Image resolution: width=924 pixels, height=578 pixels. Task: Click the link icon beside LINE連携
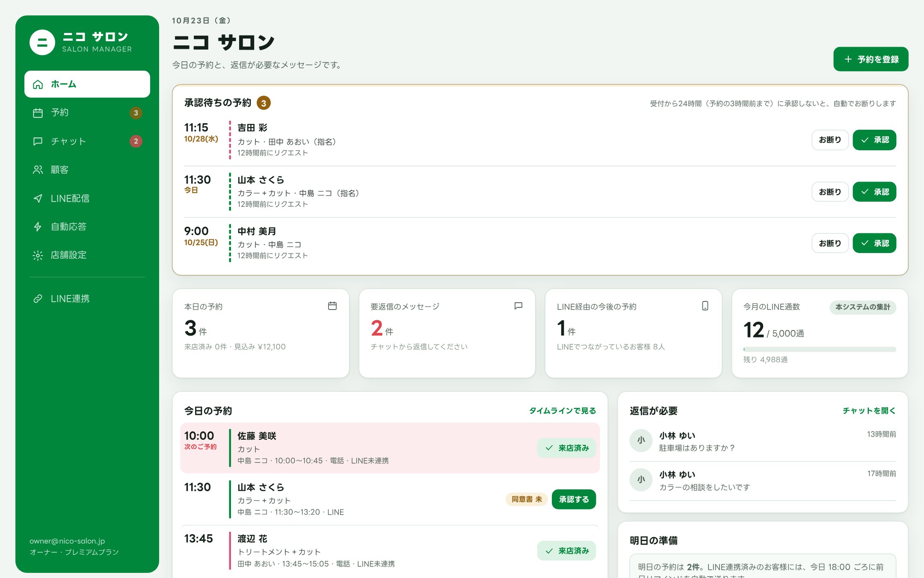tap(38, 298)
